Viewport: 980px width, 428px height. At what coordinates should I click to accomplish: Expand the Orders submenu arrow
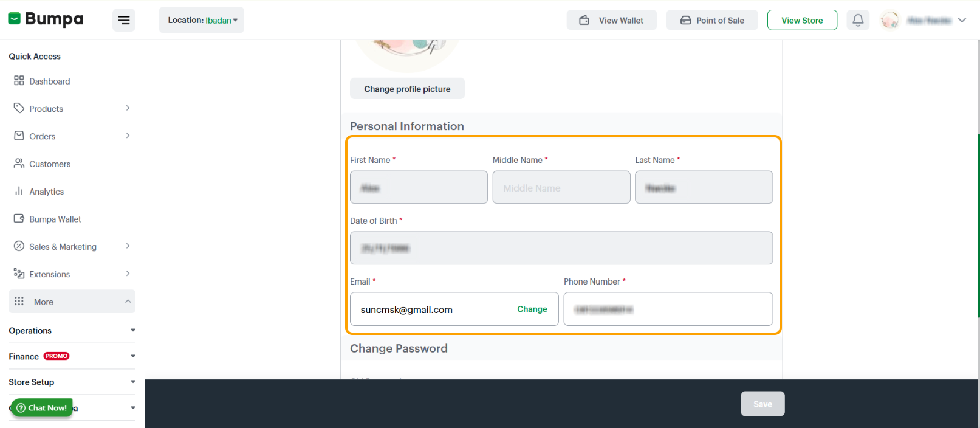point(128,136)
